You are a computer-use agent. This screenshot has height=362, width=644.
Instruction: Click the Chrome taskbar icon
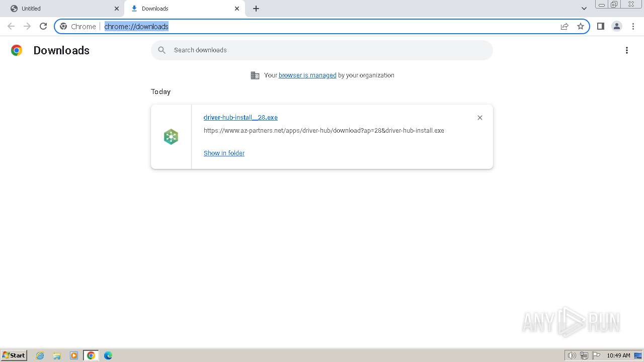(x=91, y=355)
